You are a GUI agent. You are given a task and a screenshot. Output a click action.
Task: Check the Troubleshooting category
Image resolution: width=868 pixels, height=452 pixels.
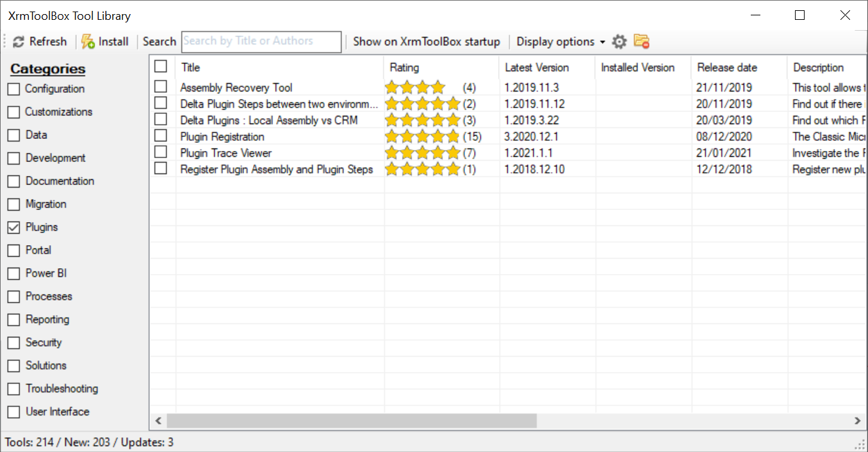coord(13,389)
